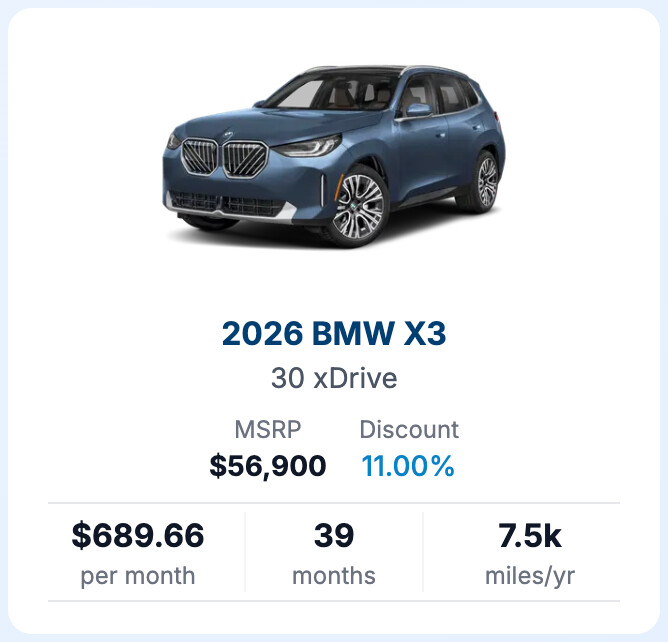Screen dimensions: 668x642
Task: Click the MSRP label
Action: (267, 430)
